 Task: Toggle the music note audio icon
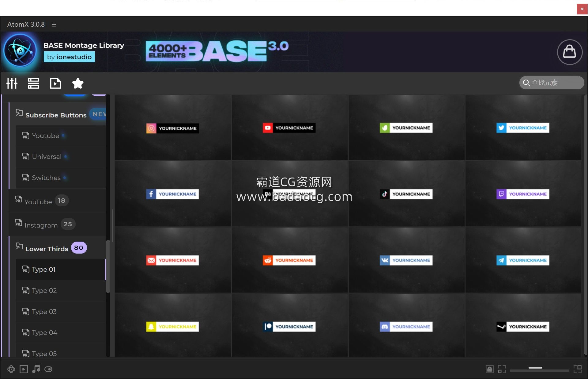[x=36, y=369]
